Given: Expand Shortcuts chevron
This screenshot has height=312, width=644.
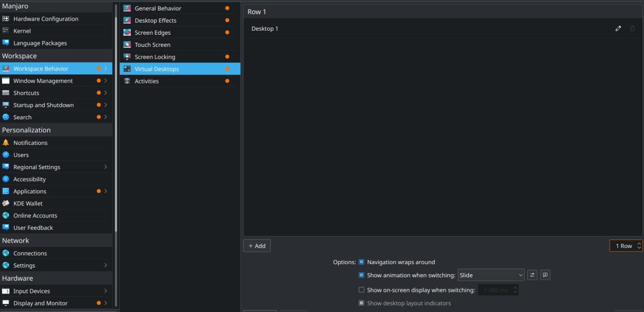Looking at the screenshot, I should [x=106, y=93].
